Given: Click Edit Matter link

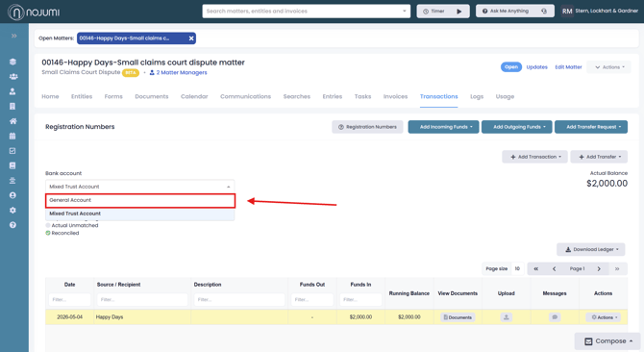Looking at the screenshot, I should [x=568, y=67].
